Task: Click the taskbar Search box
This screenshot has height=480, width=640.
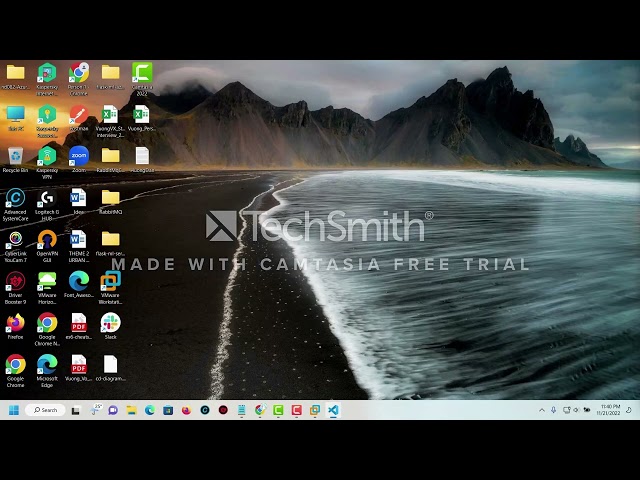Action: click(45, 410)
